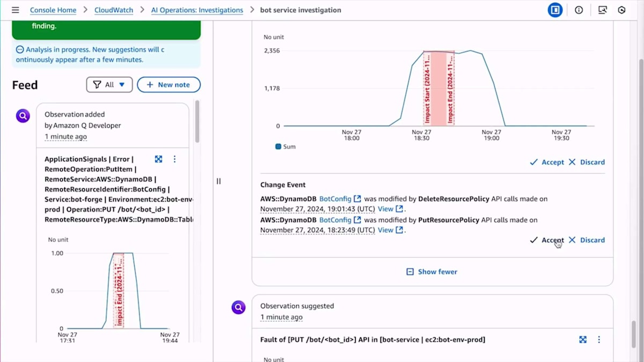This screenshot has width=644, height=362.
Task: Discard the metric chart suggestion above Change Event
Action: pos(587,162)
